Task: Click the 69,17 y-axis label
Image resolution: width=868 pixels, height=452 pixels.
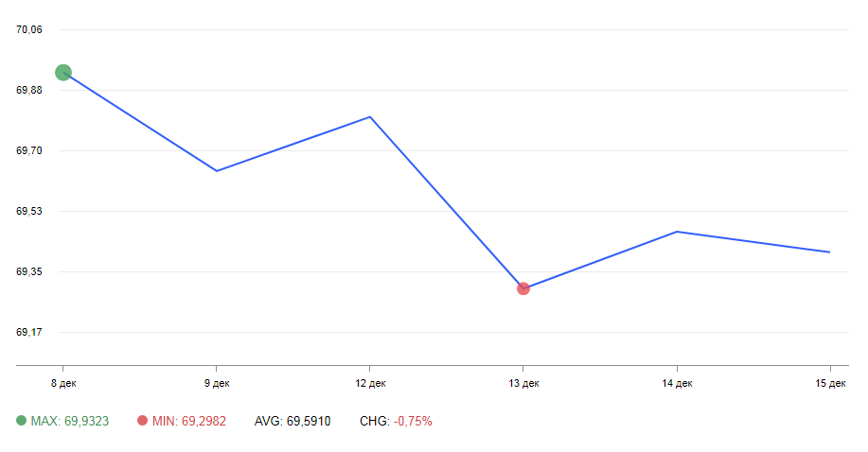Action: 28,332
